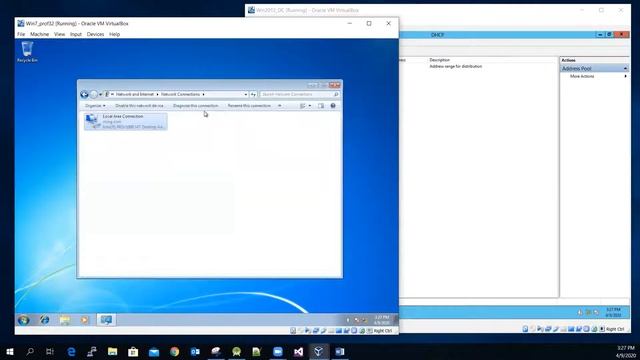Open Task View on host taskbar
Viewport: 640px width, 360px height.
(50, 351)
